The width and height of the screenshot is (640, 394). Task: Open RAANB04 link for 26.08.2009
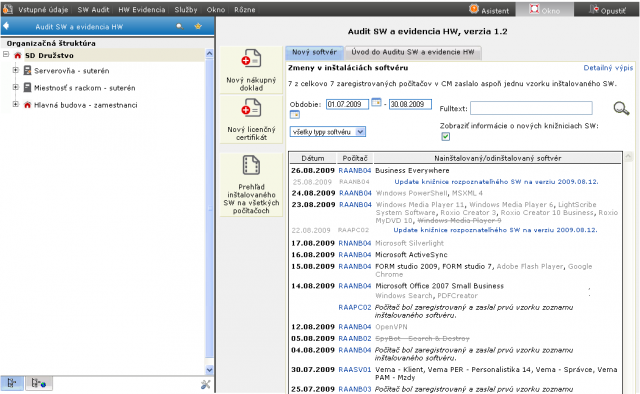[x=355, y=170]
